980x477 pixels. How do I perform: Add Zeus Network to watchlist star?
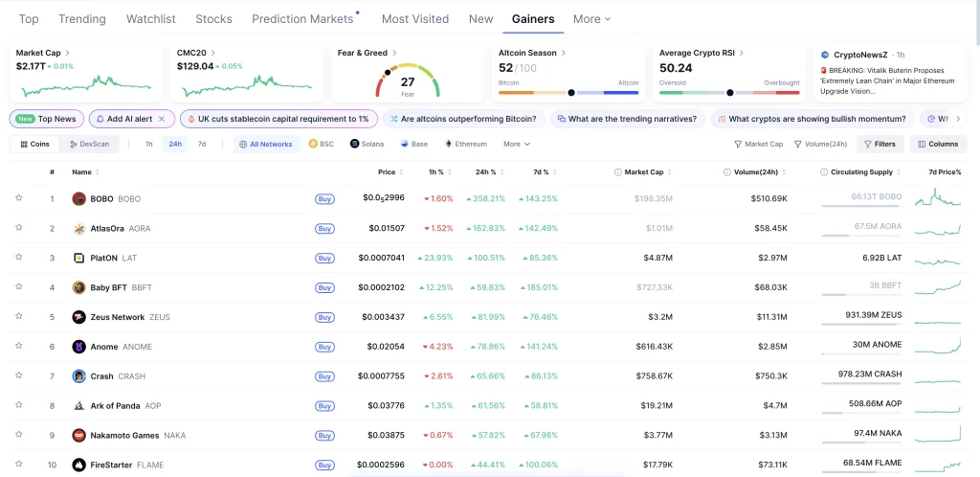pos(19,316)
